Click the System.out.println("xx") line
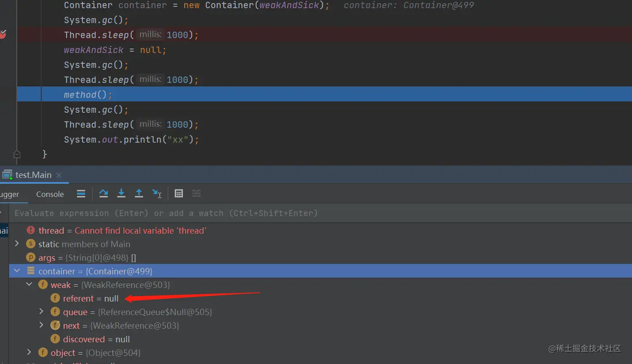 pyautogui.click(x=131, y=139)
